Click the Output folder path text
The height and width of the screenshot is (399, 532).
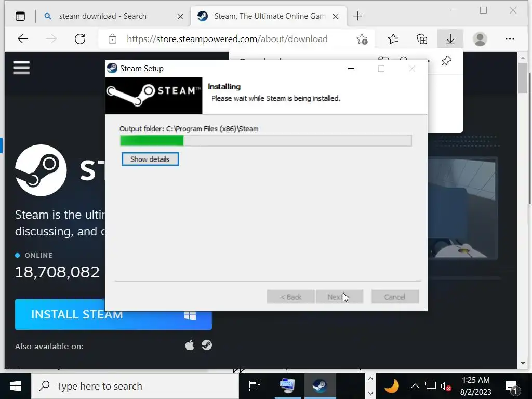click(x=189, y=129)
